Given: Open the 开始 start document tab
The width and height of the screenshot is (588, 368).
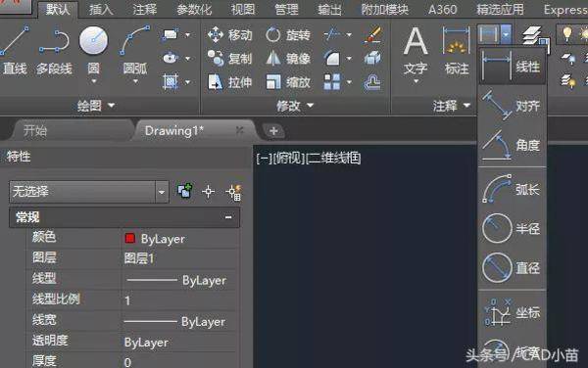Looking at the screenshot, I should pos(35,130).
